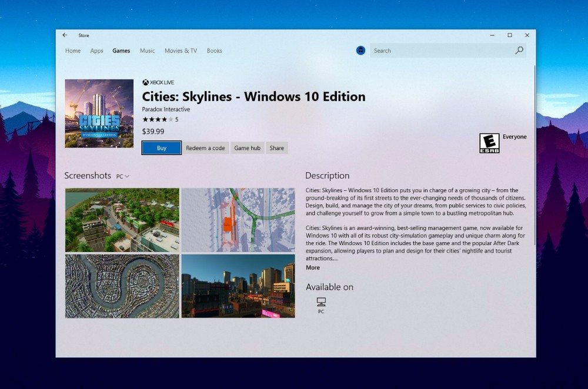588x389 pixels.
Task: Click the star rating row
Action: [x=158, y=119]
